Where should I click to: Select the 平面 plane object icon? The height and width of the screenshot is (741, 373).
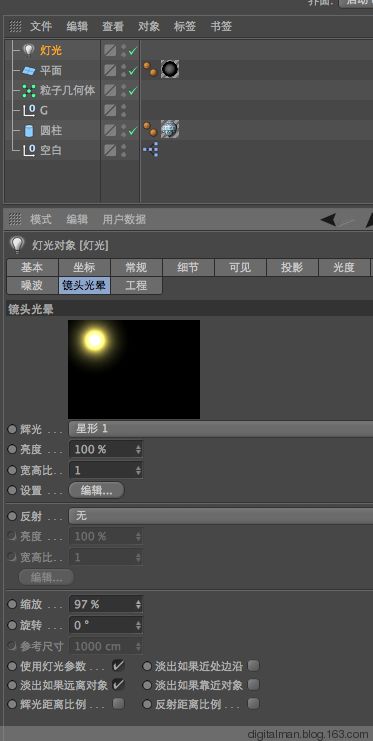(x=29, y=70)
